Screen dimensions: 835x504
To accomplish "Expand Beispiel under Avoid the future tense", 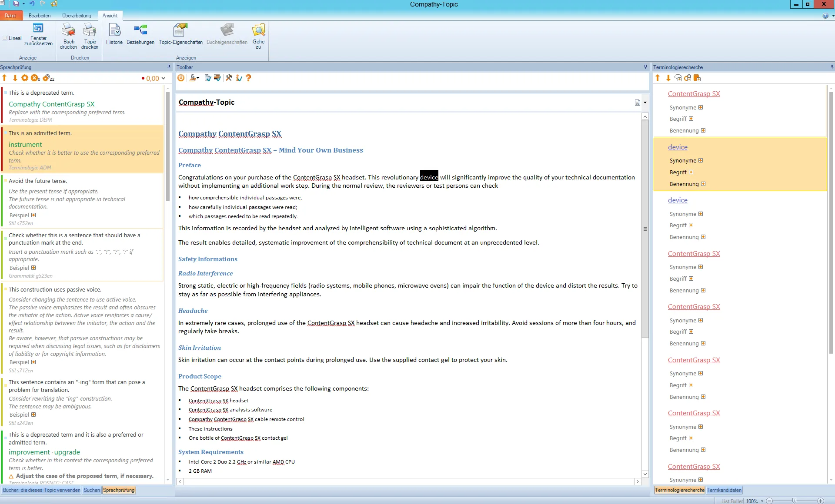I will pyautogui.click(x=33, y=215).
